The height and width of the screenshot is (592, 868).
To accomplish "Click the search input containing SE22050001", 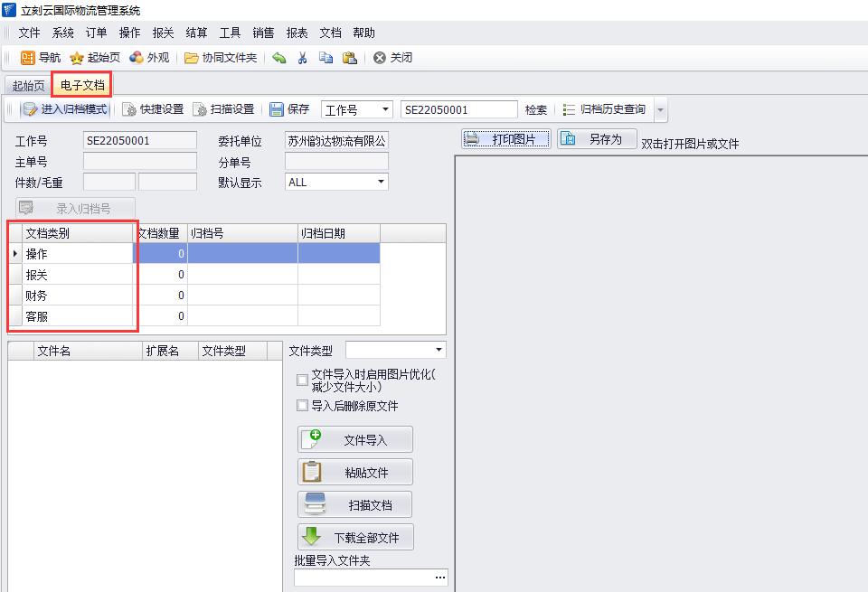I will tap(458, 109).
